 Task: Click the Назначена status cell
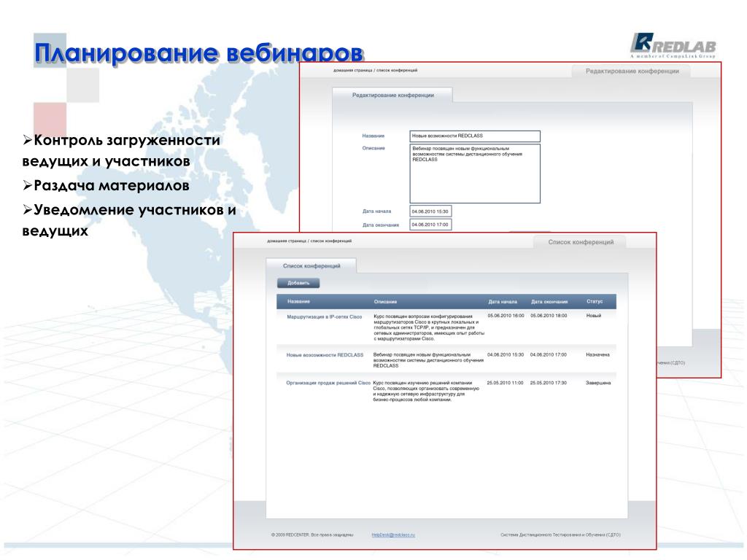598,355
